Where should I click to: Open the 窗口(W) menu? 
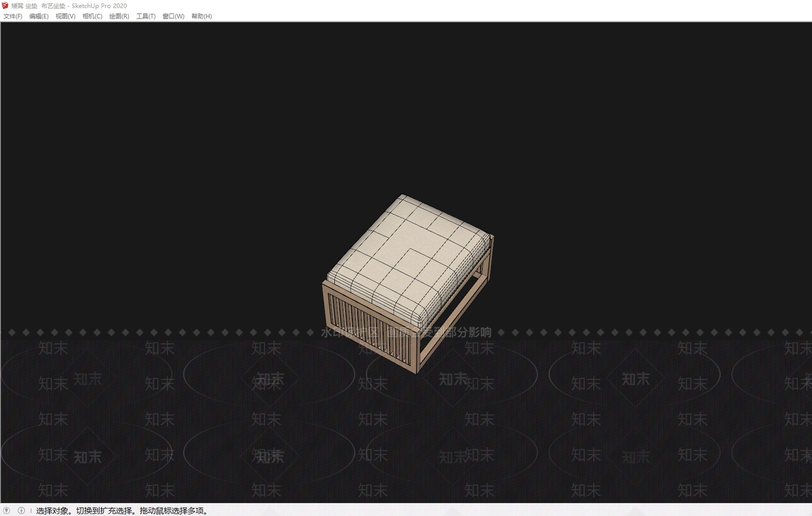pos(174,16)
